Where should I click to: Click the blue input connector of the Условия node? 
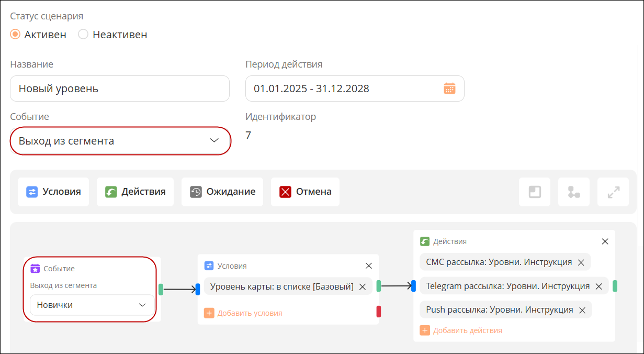198,289
